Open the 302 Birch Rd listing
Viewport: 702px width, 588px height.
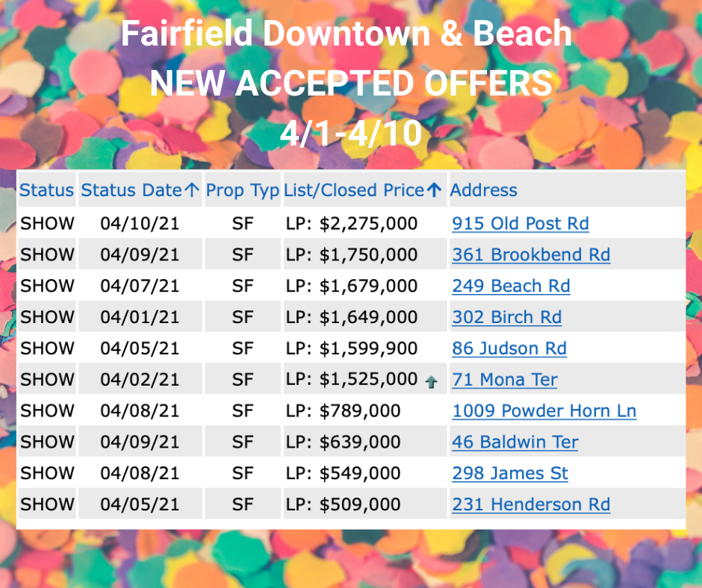point(506,317)
